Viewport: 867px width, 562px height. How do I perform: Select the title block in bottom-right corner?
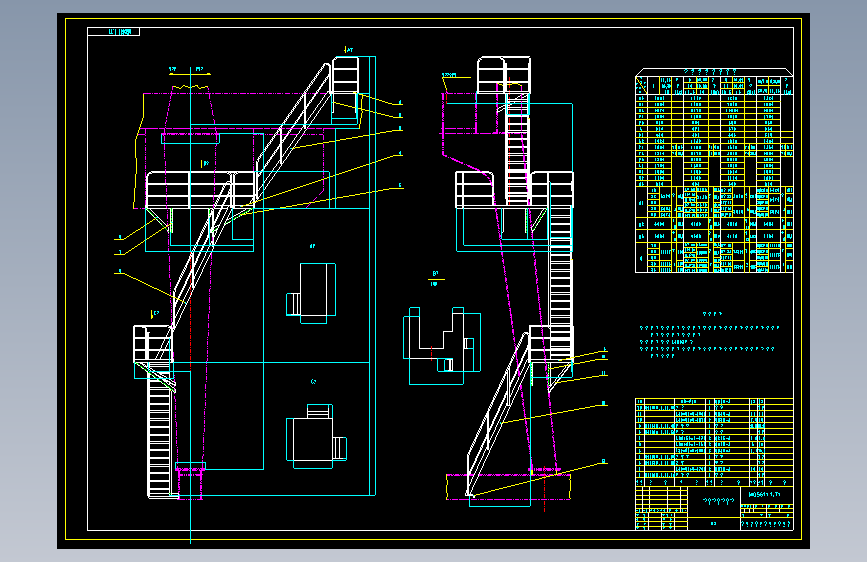pyautogui.click(x=714, y=508)
